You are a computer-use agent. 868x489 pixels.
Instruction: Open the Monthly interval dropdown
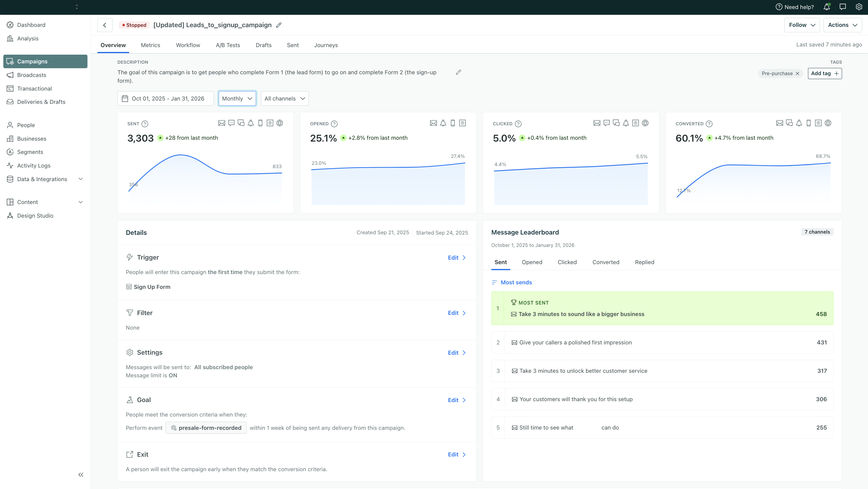(237, 98)
